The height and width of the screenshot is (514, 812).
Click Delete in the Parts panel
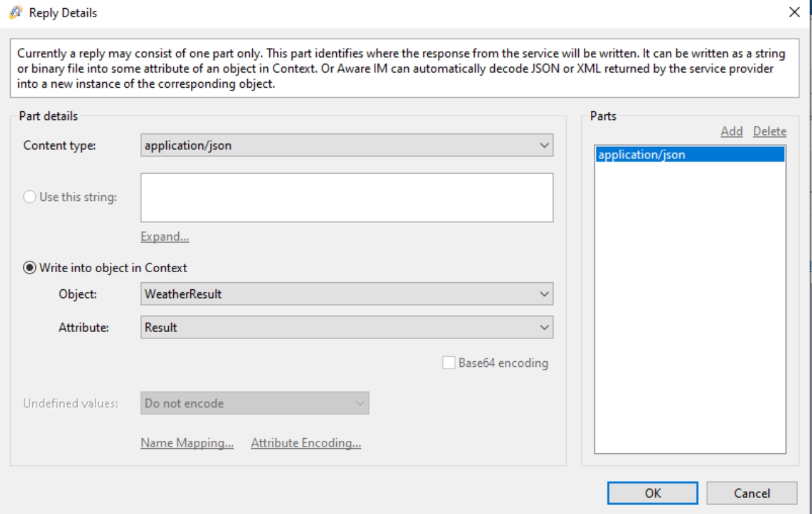pos(770,131)
